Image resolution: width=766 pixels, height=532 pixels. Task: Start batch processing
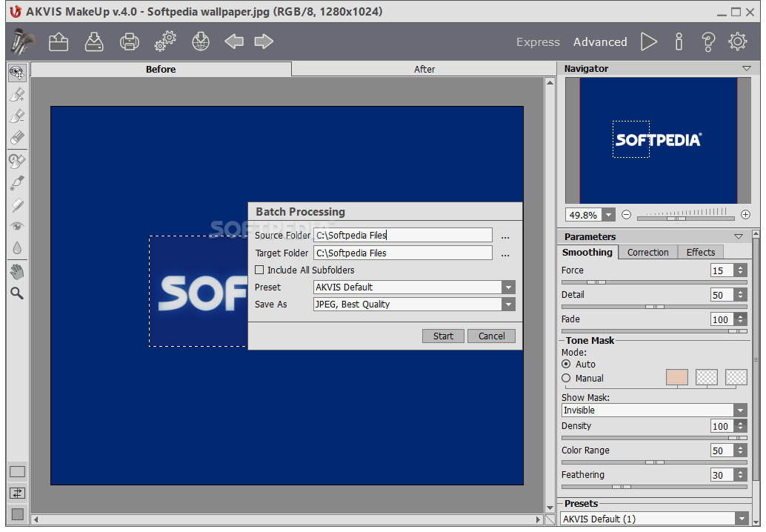point(443,336)
